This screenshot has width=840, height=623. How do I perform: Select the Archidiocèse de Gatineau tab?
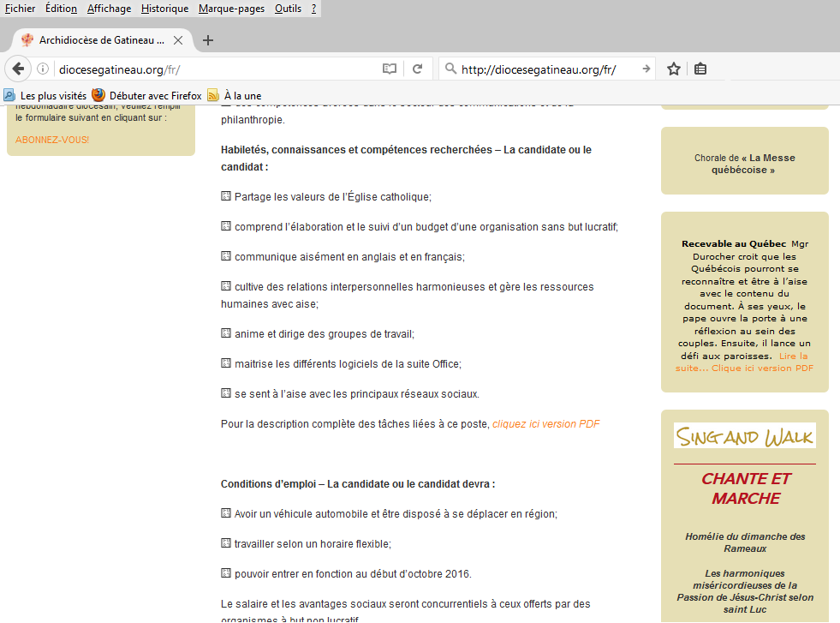102,40
